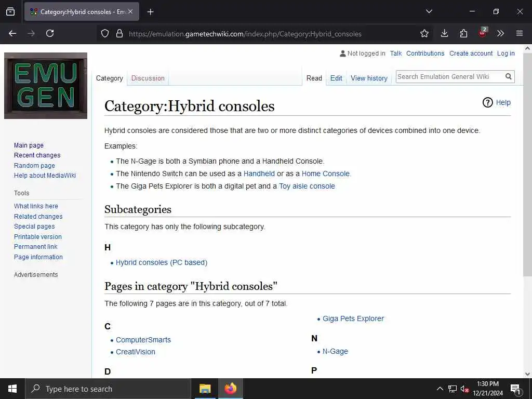The height and width of the screenshot is (399, 532).
Task: Click the Help question mark icon
Action: tap(487, 102)
